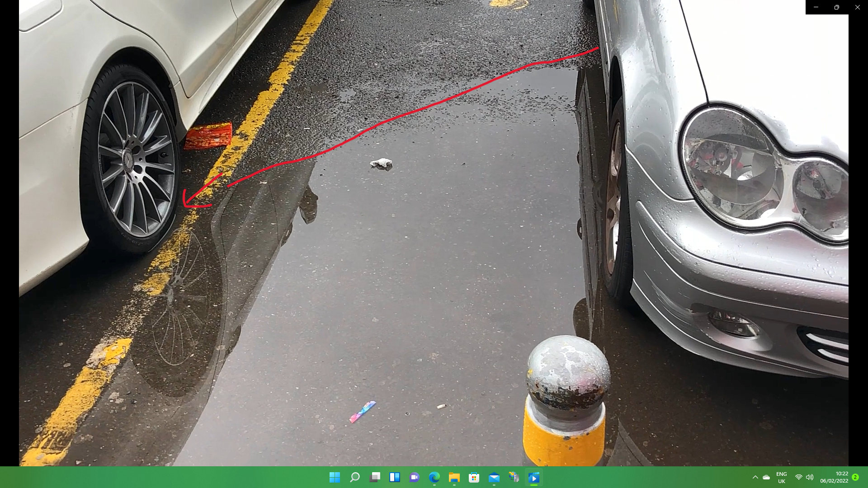Switch ENG UK input language
Viewport: 868px width, 488px height.
coord(781,477)
